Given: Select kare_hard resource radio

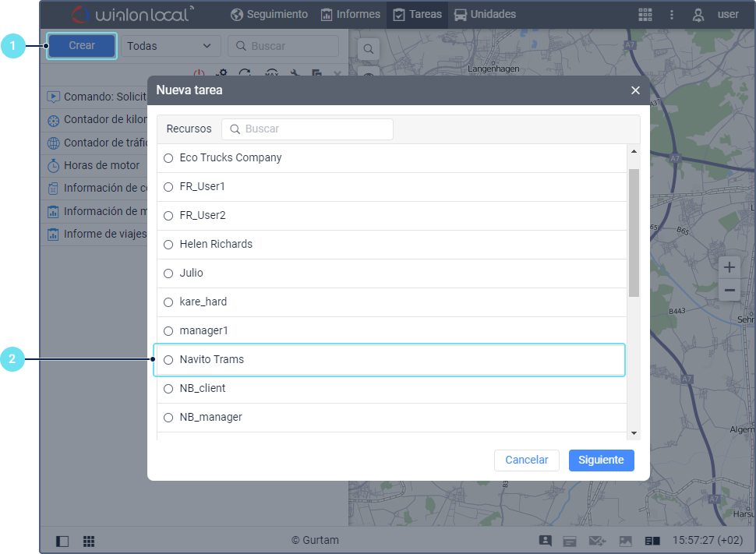Looking at the screenshot, I should (168, 302).
